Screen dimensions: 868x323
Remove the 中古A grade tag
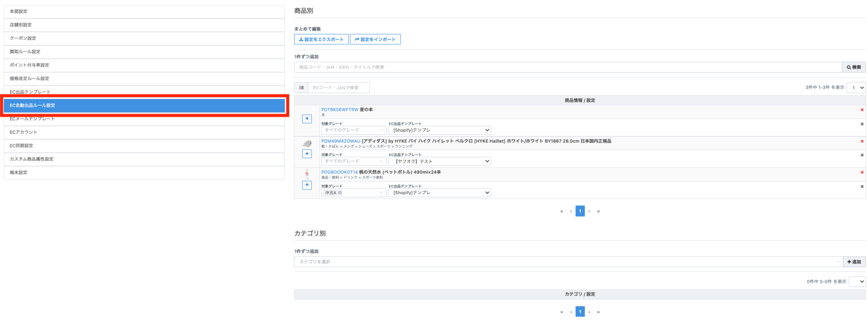[x=340, y=193]
